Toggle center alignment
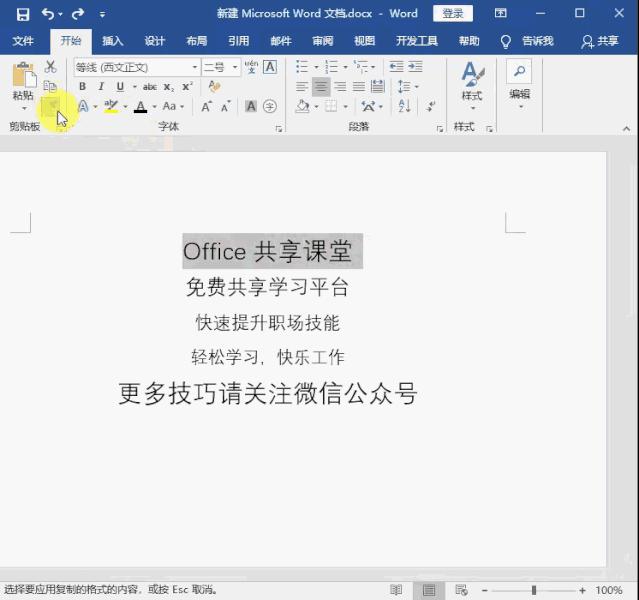Screen dimensions: 639x600 (x=321, y=86)
